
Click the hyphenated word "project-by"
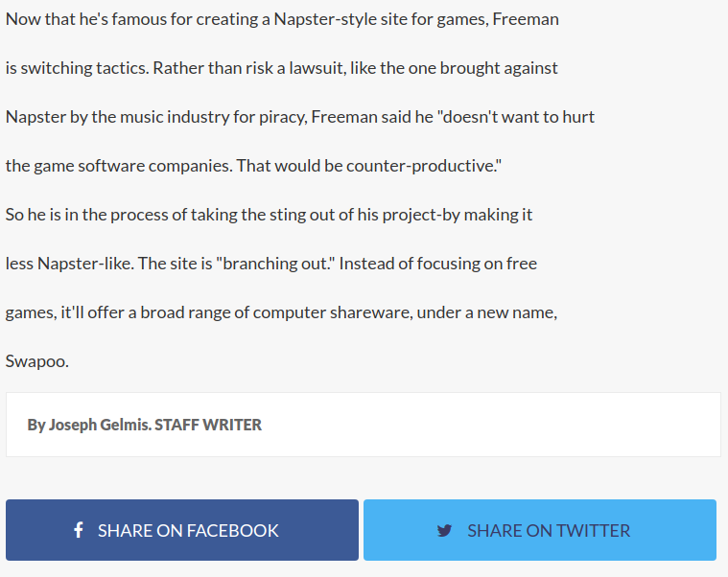[x=420, y=215]
